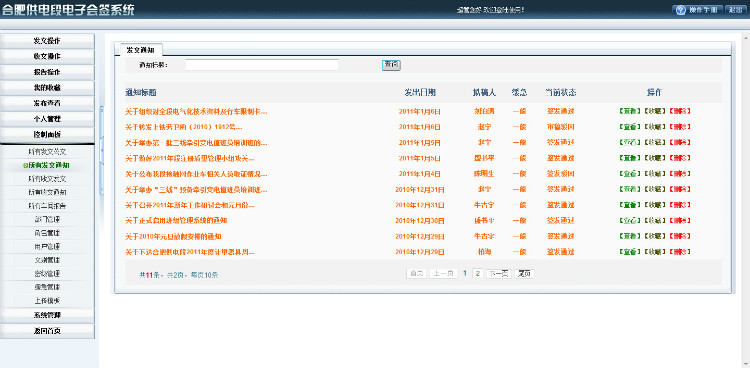The image size is (750, 376).
Task: Open 文种管理 in the sidebar
Action: [47, 260]
